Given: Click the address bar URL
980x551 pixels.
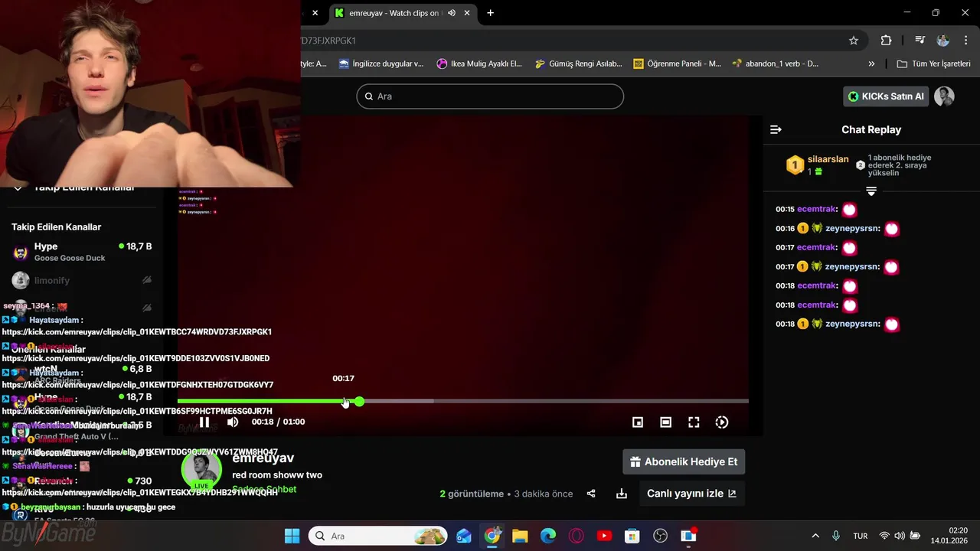Looking at the screenshot, I should click(329, 41).
